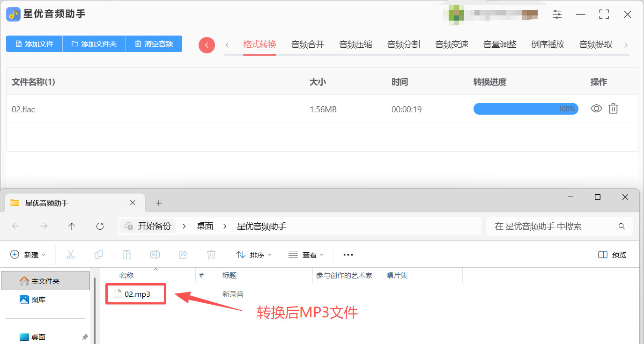644x344 pixels.
Task: Click the 转换进度 column header
Action: pos(490,82)
